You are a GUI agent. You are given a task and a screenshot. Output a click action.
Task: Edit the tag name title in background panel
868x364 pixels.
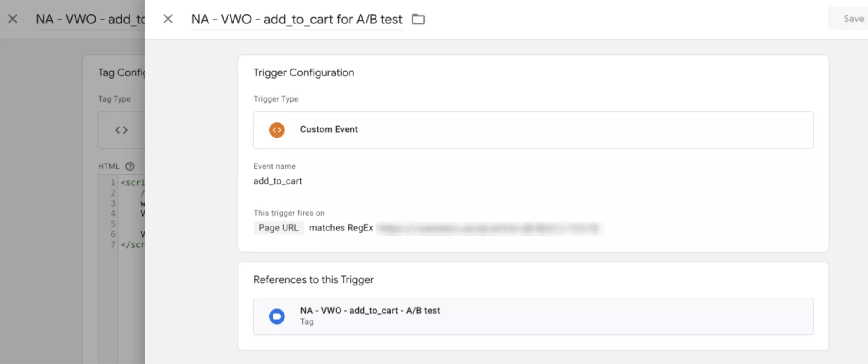tap(90, 19)
